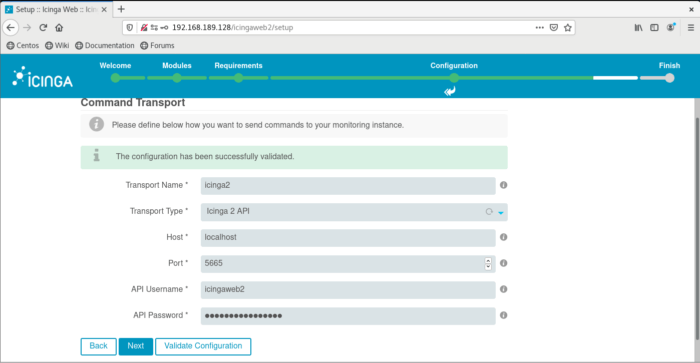The image size is (700, 363).
Task: Click the tracking protection shield icon
Action: tap(129, 28)
